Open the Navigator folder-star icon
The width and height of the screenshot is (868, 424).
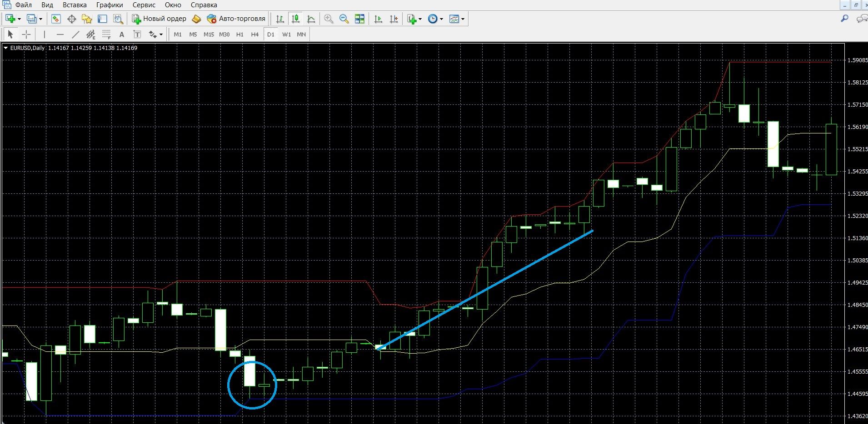point(87,19)
